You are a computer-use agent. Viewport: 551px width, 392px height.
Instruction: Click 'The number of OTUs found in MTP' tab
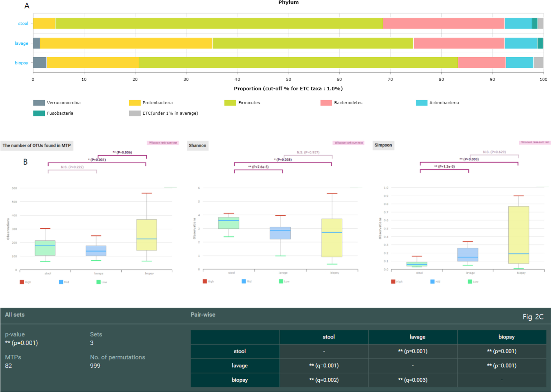click(x=37, y=145)
